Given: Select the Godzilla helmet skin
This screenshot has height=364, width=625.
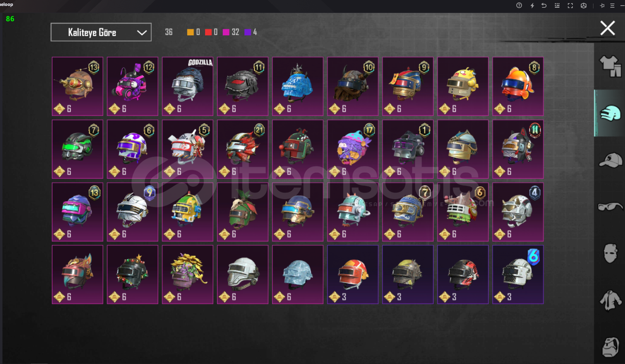Looking at the screenshot, I should tap(188, 86).
